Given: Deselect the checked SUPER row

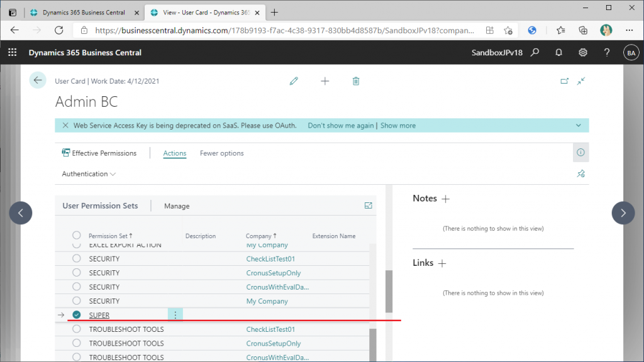Looking at the screenshot, I should coord(76,314).
